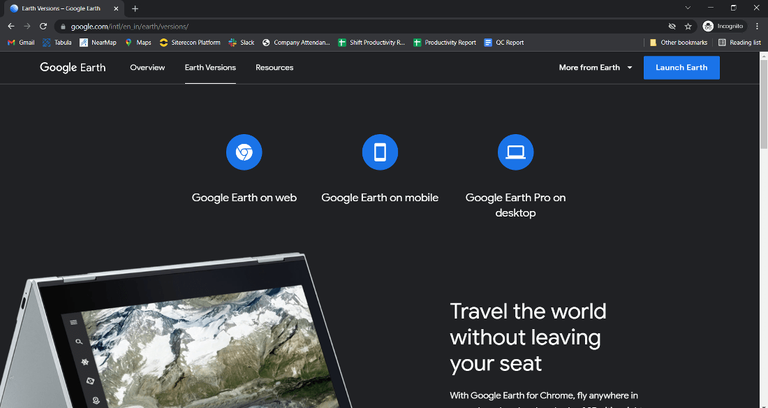Screen dimensions: 768x408
Task: Click the Launch Earth button
Action: click(x=681, y=68)
